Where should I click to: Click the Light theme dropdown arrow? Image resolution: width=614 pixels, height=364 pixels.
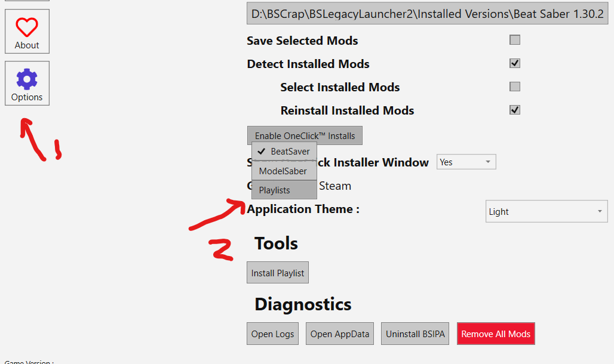point(600,212)
